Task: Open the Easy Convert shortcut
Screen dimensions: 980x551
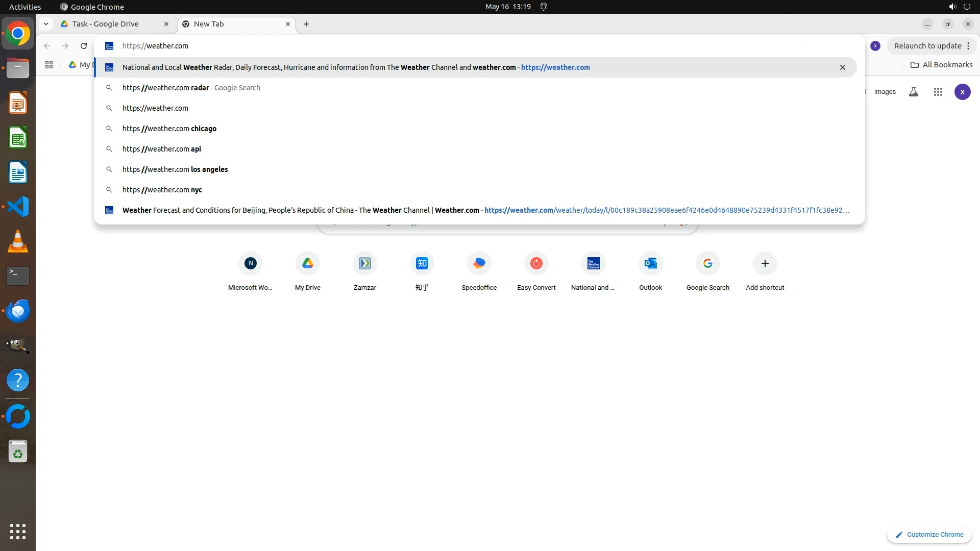Action: [x=536, y=263]
